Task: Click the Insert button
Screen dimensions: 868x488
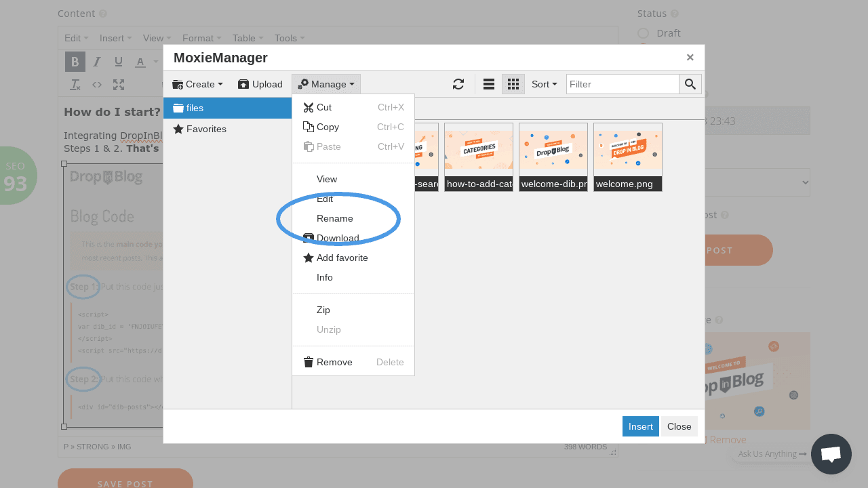Action: pos(641,426)
